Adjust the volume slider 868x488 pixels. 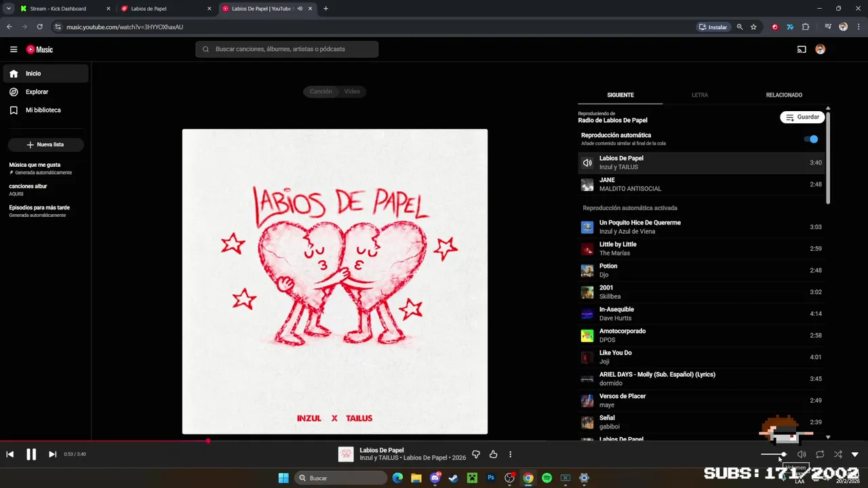(x=773, y=454)
